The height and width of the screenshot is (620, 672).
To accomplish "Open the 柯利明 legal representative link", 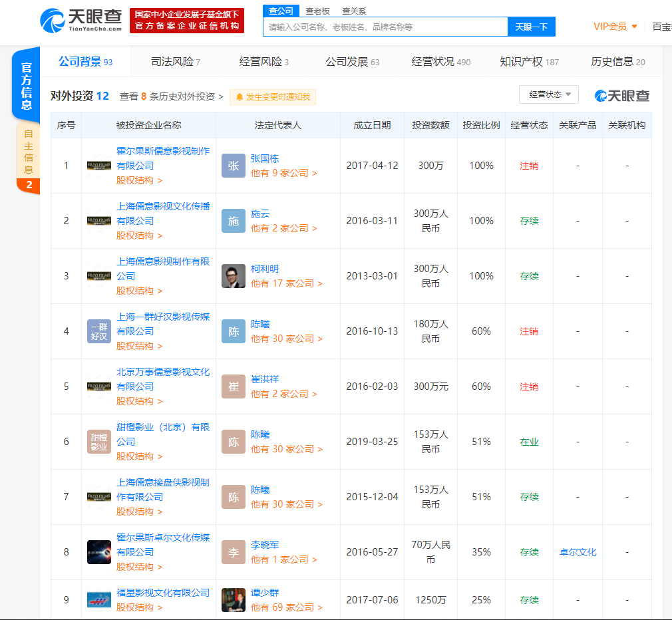I will (264, 269).
